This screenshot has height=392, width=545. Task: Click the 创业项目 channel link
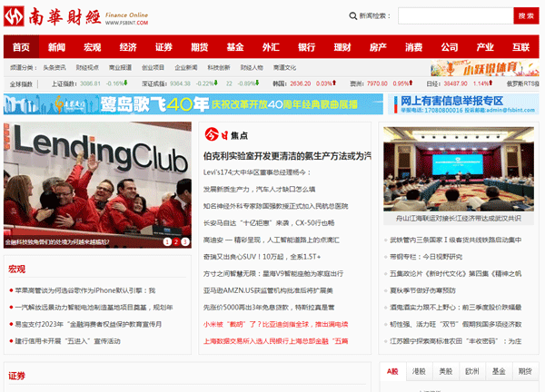coord(153,68)
